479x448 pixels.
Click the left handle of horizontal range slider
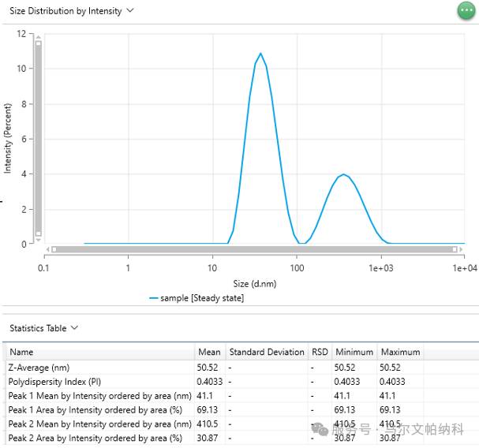click(54, 249)
